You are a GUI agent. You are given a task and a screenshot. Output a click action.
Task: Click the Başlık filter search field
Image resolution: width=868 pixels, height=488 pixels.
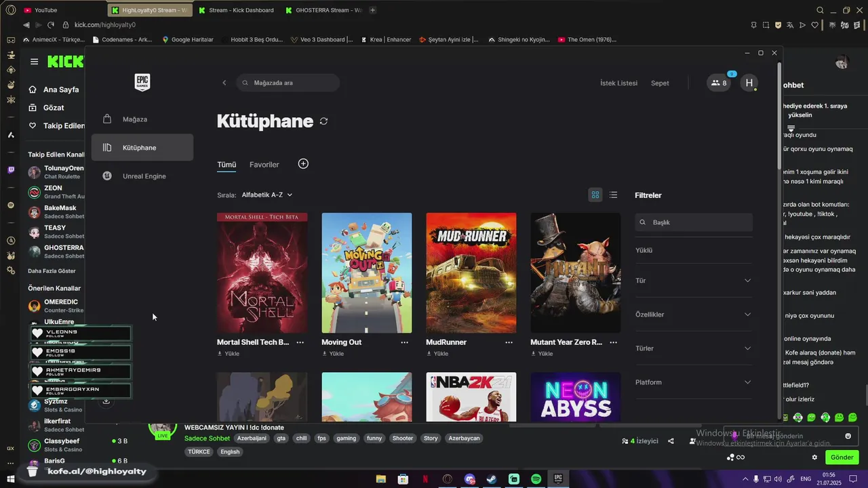[694, 222]
